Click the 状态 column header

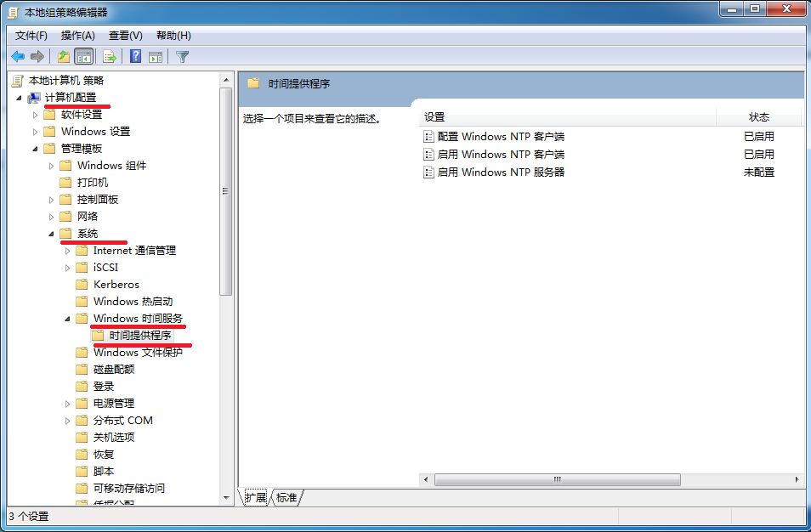point(759,117)
